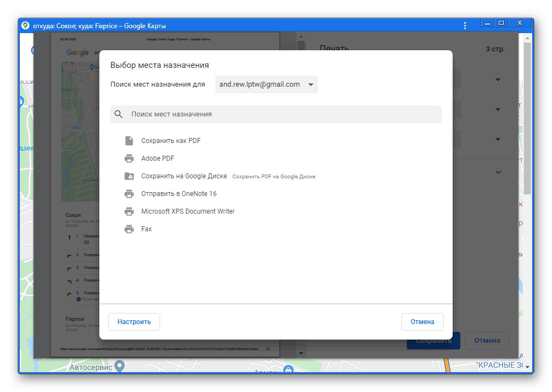Click the window's right scrollbar thumb
Viewport: 552px width, 392px height.
pos(527,118)
